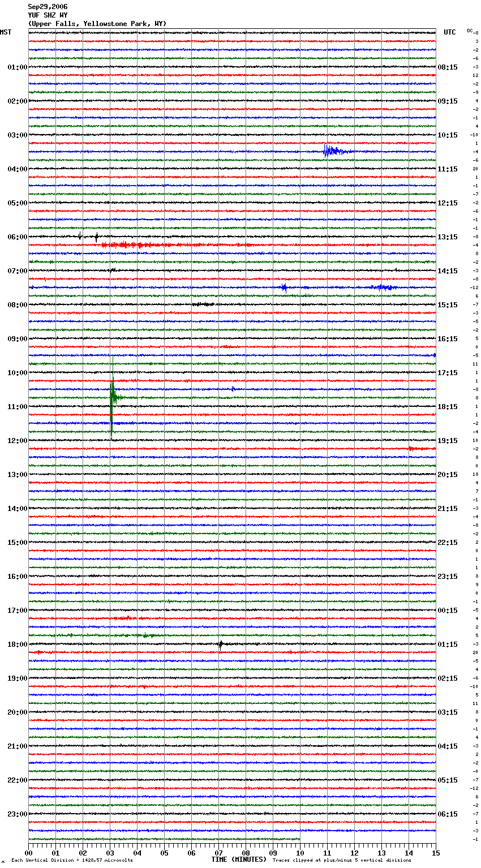This screenshot has height=868, width=481.
Task: Click minute axis tick label 00
Action: (29, 853)
